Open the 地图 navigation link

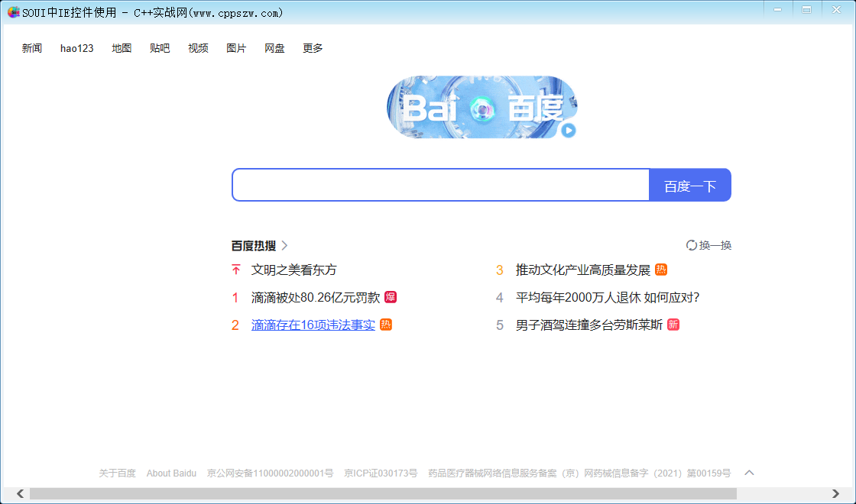tap(122, 48)
